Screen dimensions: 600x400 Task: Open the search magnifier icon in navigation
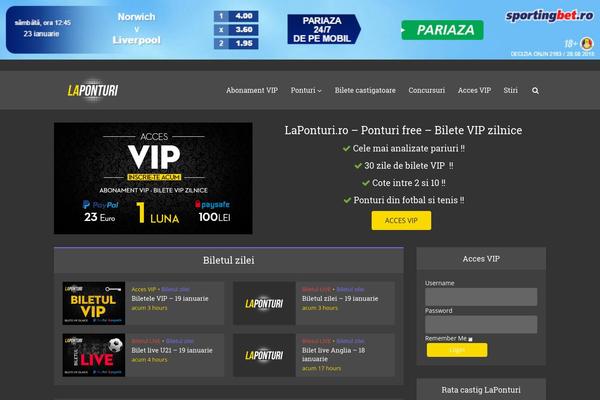(x=535, y=91)
